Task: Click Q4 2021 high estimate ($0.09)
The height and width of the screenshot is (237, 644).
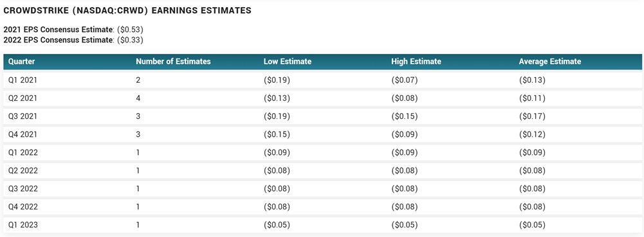Action: point(405,134)
